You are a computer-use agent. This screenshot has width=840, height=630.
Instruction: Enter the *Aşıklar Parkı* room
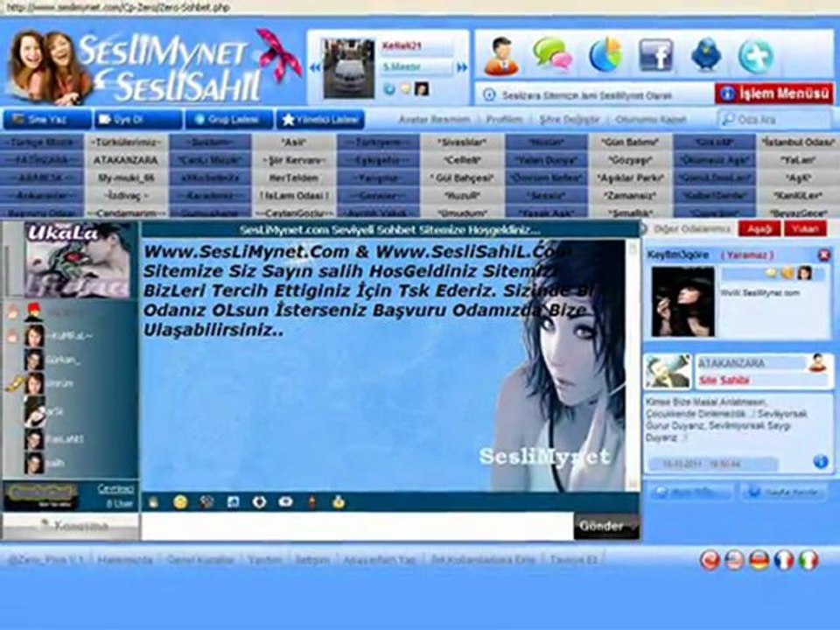tap(630, 178)
